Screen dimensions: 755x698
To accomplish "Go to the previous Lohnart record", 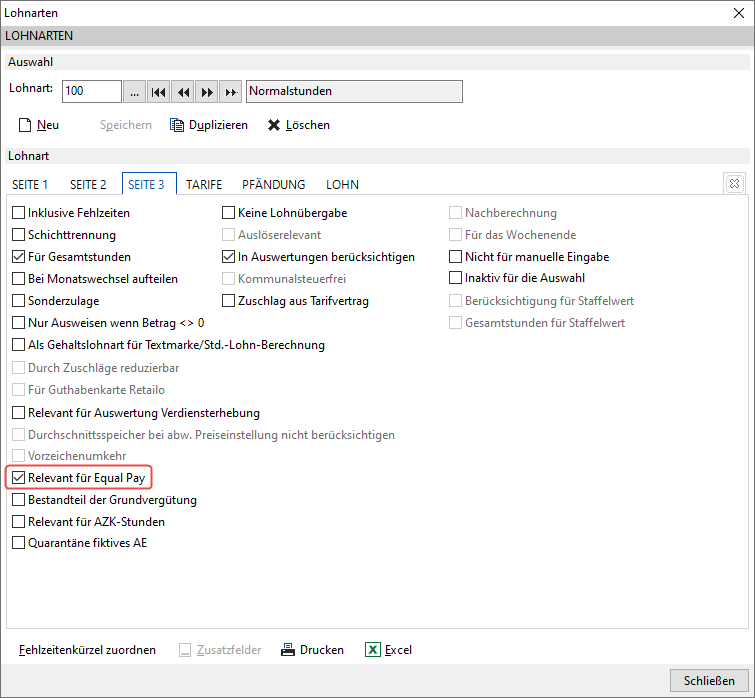I will tap(183, 91).
